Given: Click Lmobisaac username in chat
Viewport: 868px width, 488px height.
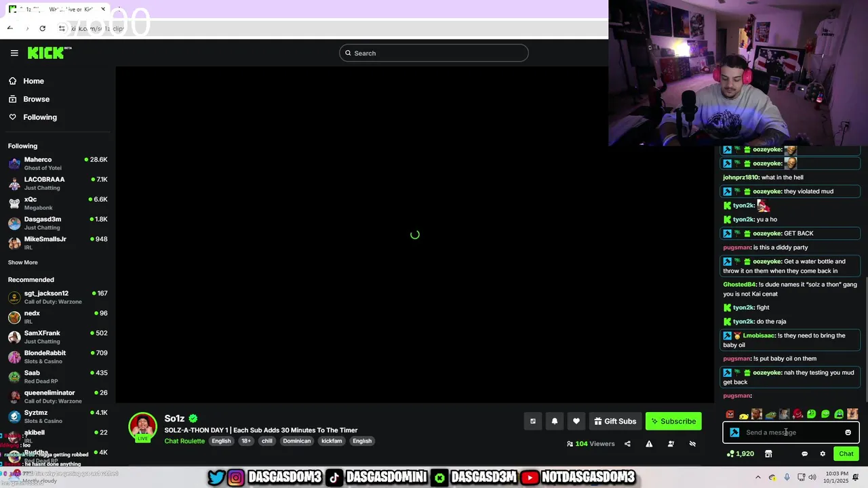Looking at the screenshot, I should 758,335.
